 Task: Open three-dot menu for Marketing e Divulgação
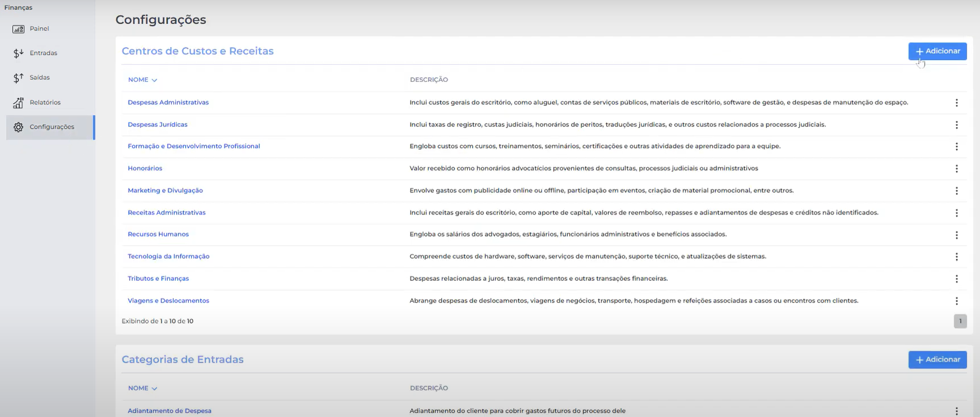tap(956, 191)
